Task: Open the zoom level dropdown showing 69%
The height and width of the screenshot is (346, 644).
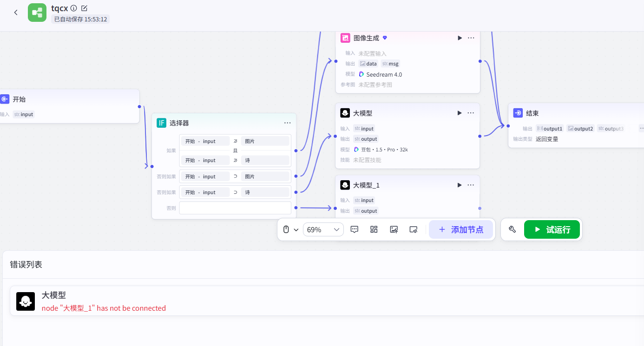Action: (x=323, y=229)
